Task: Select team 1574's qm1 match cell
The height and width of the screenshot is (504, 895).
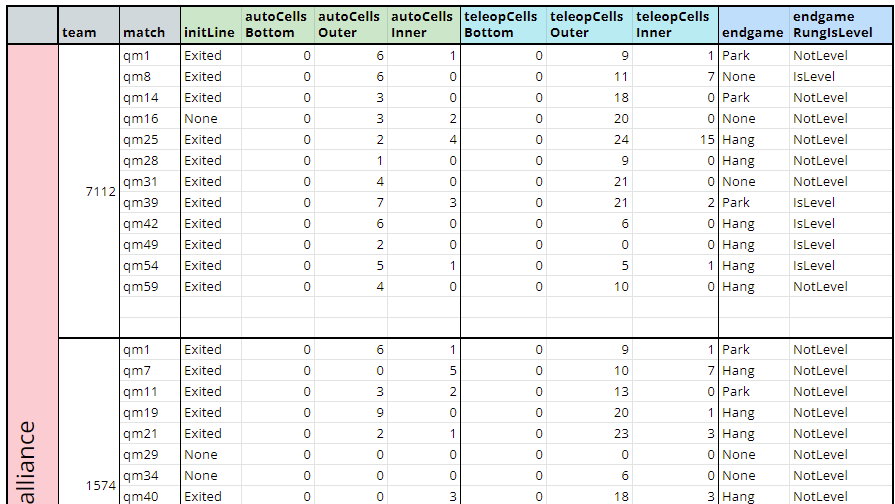Action: (x=150, y=350)
